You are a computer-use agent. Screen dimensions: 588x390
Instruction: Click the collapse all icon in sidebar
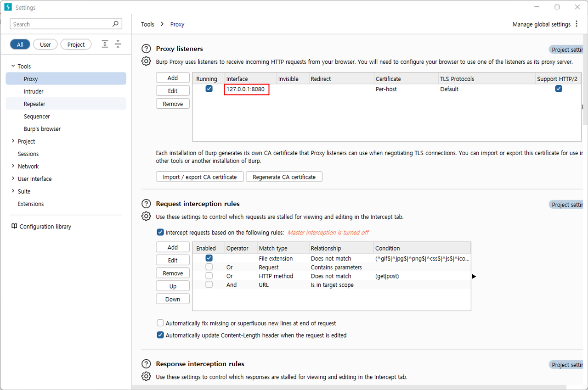tap(118, 44)
